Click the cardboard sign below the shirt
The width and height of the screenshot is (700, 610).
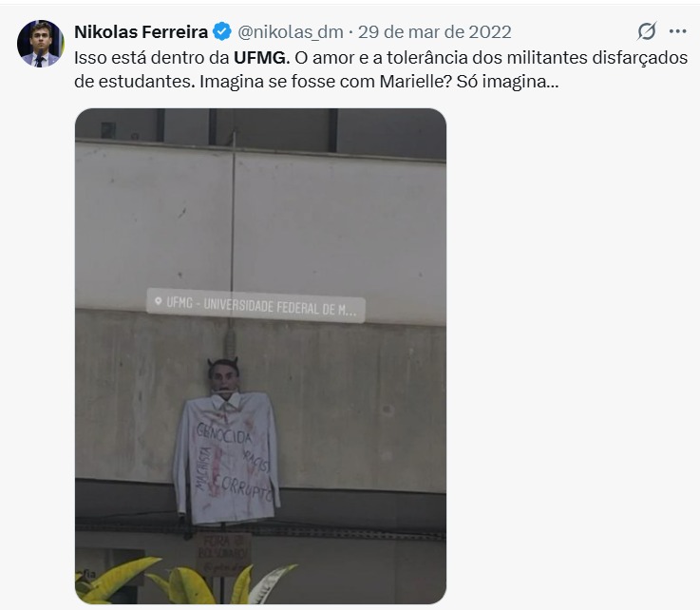(223, 554)
